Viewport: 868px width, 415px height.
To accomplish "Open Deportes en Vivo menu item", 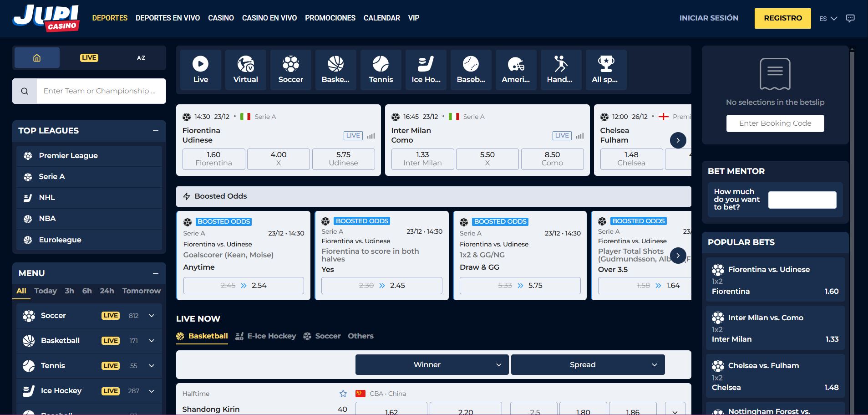I will (168, 18).
